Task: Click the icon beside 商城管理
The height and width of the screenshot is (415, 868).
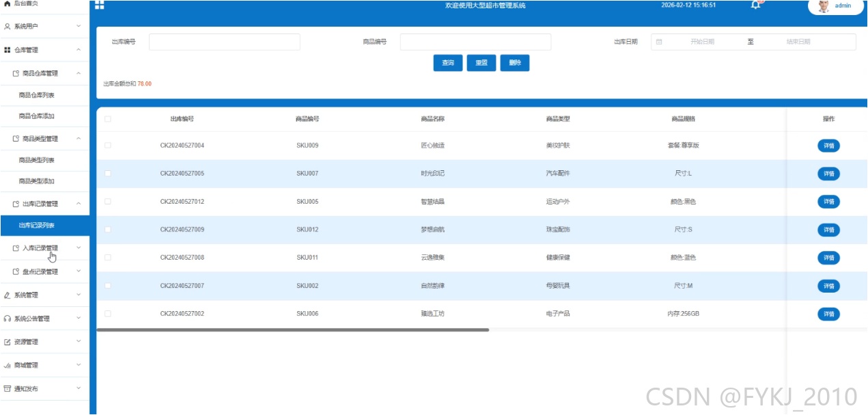Action: [x=8, y=365]
